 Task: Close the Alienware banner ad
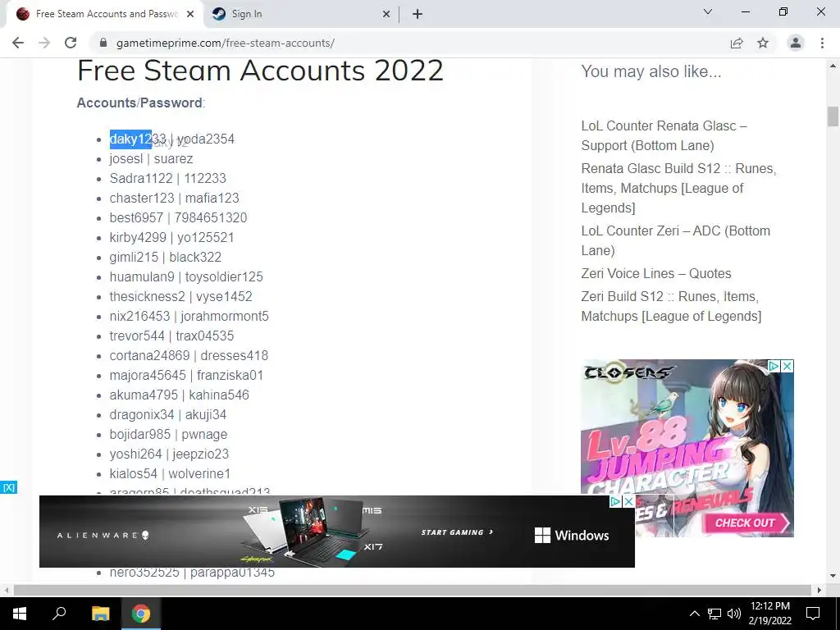pyautogui.click(x=629, y=501)
